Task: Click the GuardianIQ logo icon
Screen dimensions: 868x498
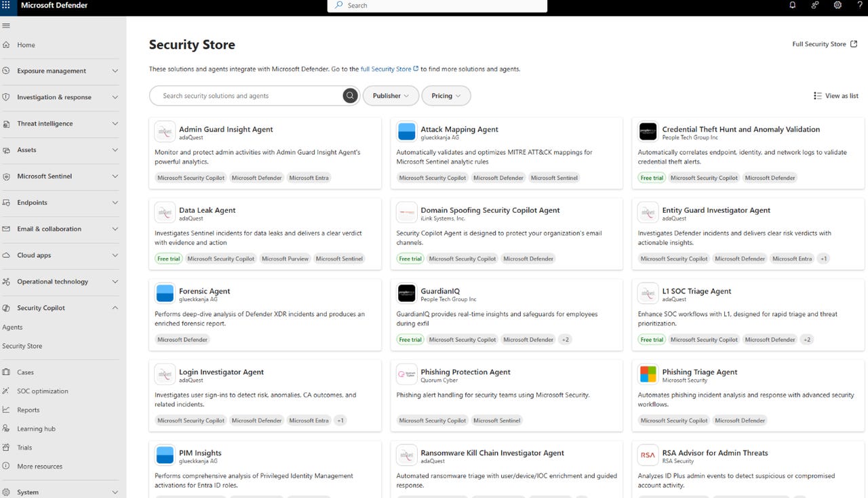Action: click(x=407, y=293)
